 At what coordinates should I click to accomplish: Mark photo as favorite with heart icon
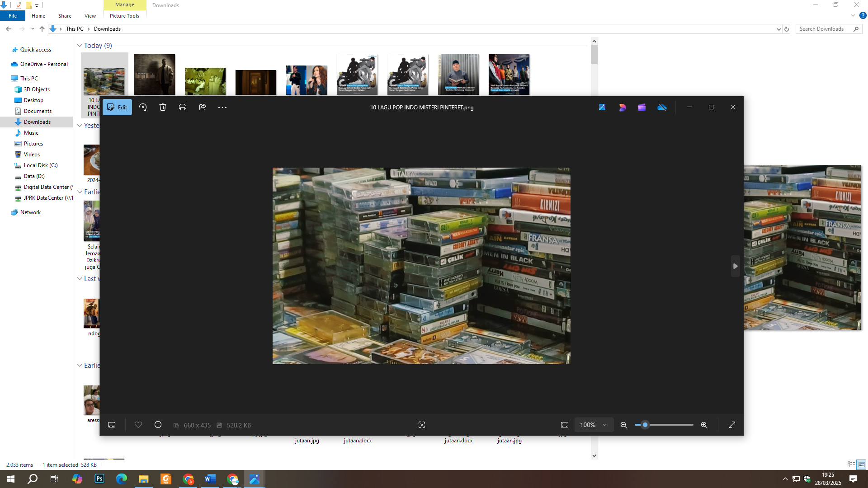click(x=138, y=425)
